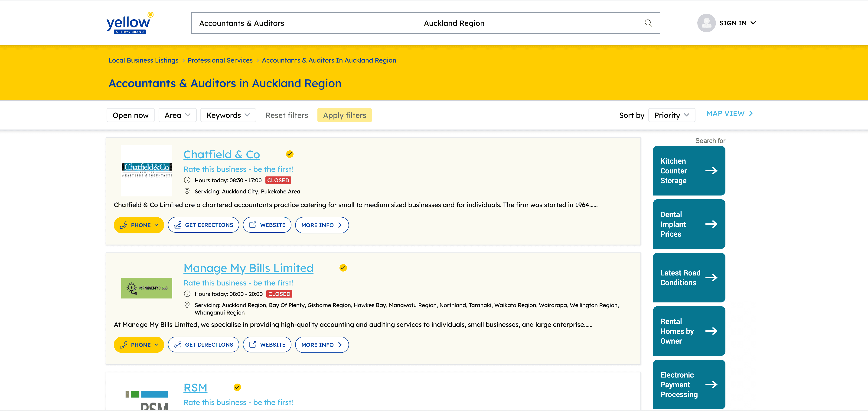The image size is (868, 411).
Task: Rate RSM business link
Action: 238,402
